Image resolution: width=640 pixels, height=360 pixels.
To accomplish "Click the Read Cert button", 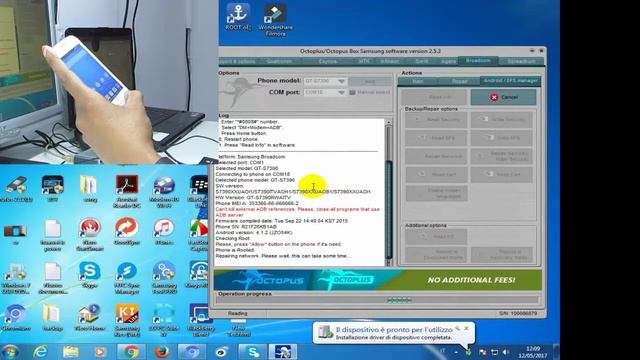I will pos(436,174).
